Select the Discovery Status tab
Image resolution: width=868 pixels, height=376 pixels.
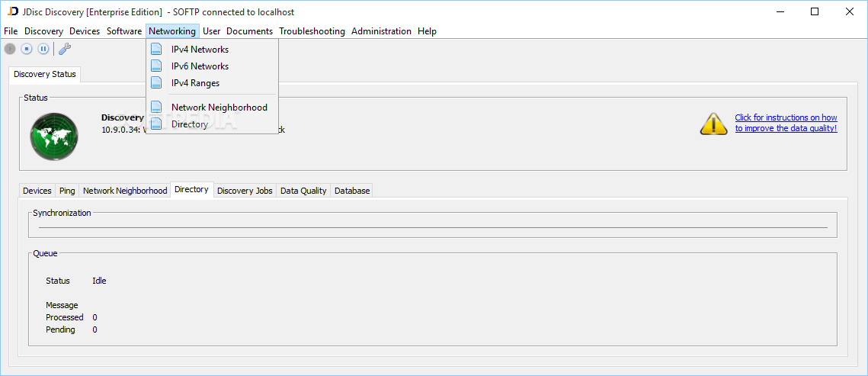click(x=45, y=74)
